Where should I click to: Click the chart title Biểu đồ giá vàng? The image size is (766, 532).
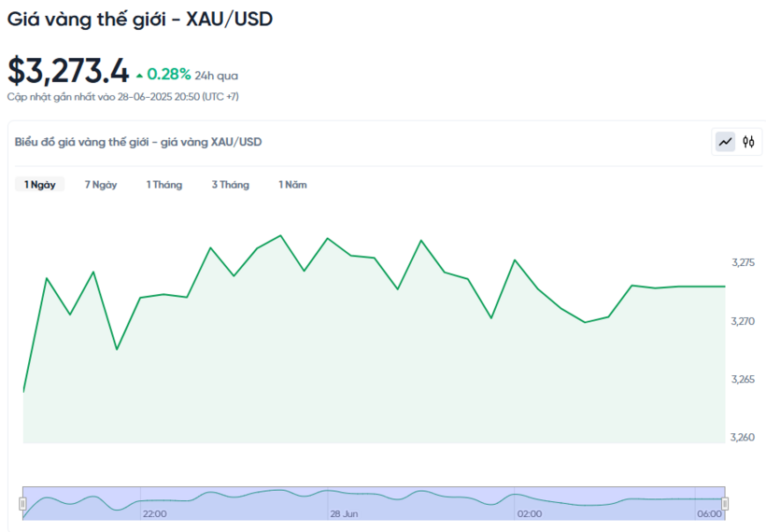138,142
